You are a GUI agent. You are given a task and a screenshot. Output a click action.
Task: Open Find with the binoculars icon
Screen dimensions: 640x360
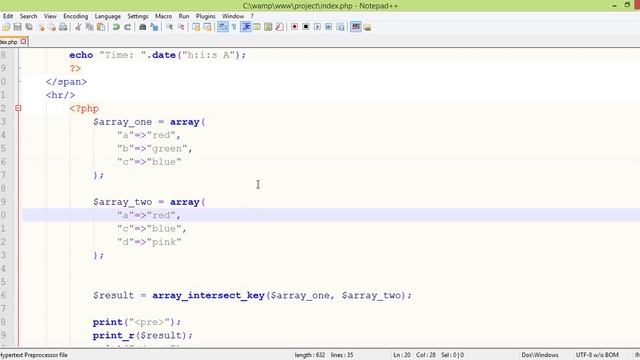(x=142, y=27)
